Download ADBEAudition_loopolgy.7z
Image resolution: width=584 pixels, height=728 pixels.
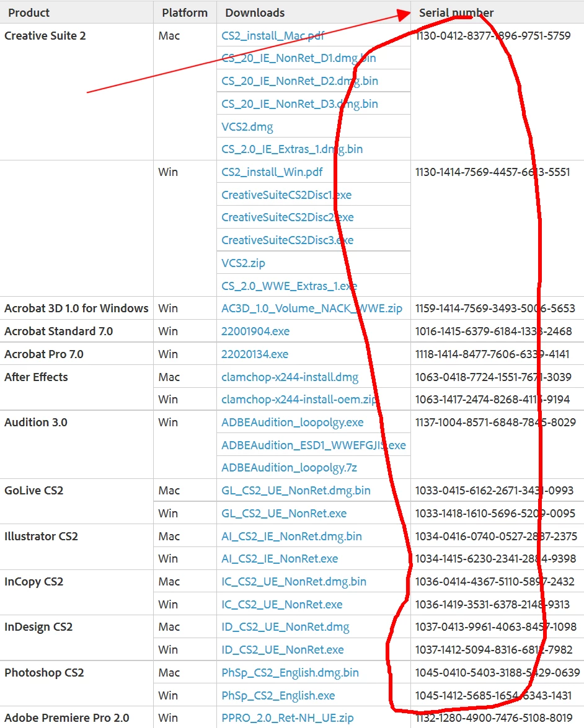pos(290,468)
